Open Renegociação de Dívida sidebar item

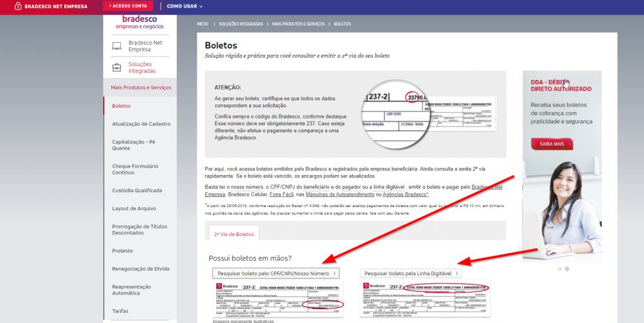point(140,269)
